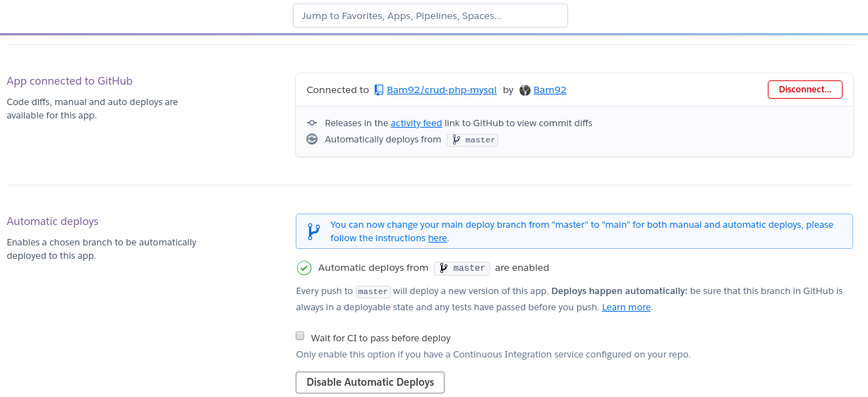
Task: Click inline 'master' code in push description
Action: 373,291
